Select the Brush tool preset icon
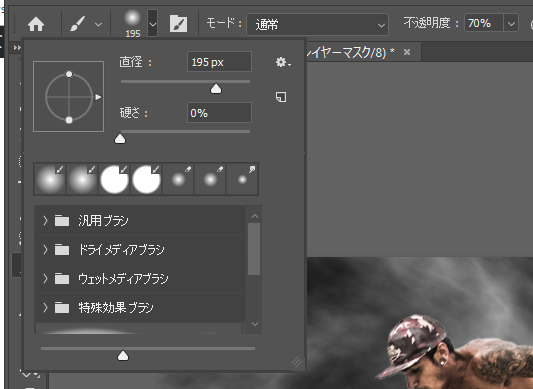533x389 pixels. coord(78,24)
